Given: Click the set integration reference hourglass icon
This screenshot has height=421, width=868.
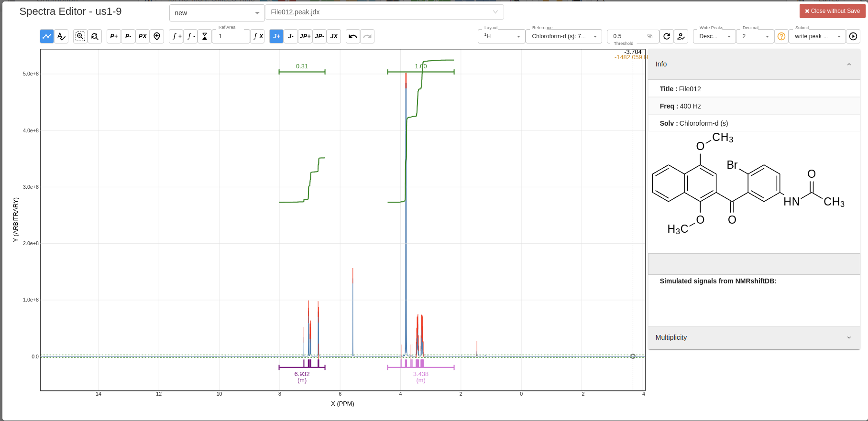Looking at the screenshot, I should 205,36.
